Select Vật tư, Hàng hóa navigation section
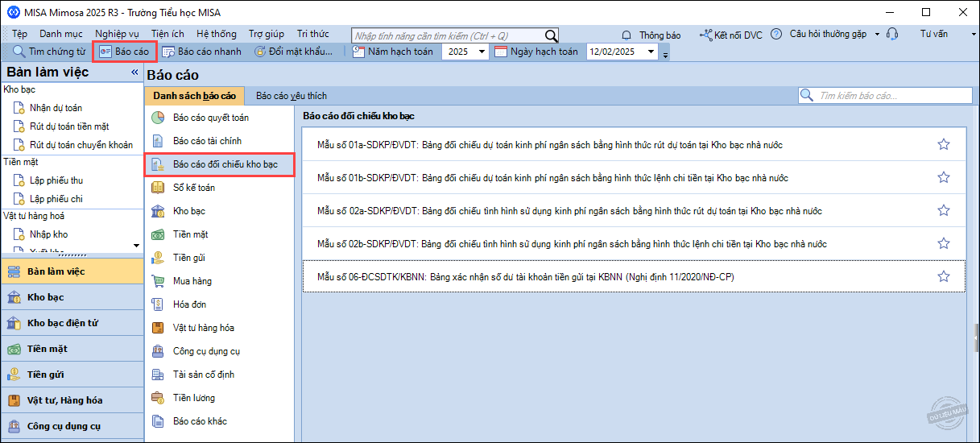This screenshot has width=980, height=443. click(x=72, y=400)
